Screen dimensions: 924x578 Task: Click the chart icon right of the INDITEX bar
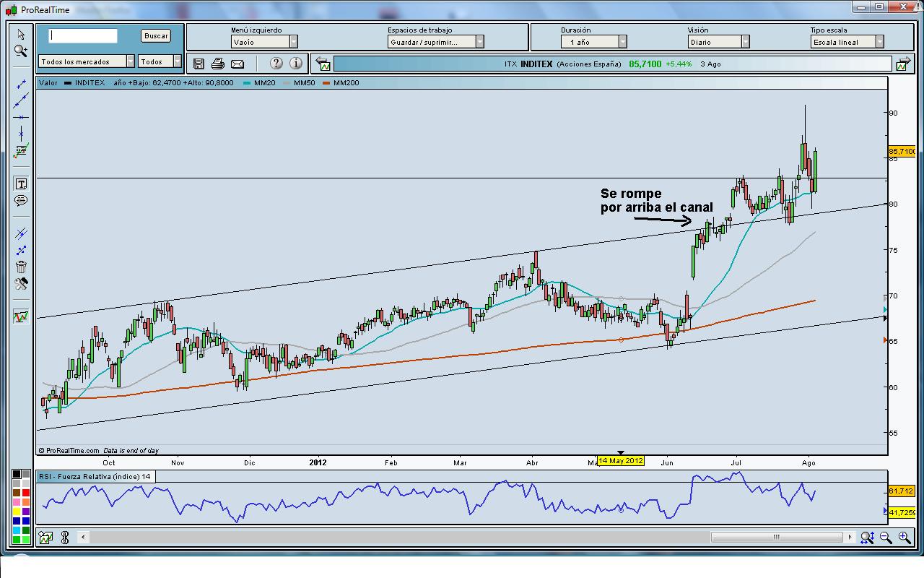902,64
